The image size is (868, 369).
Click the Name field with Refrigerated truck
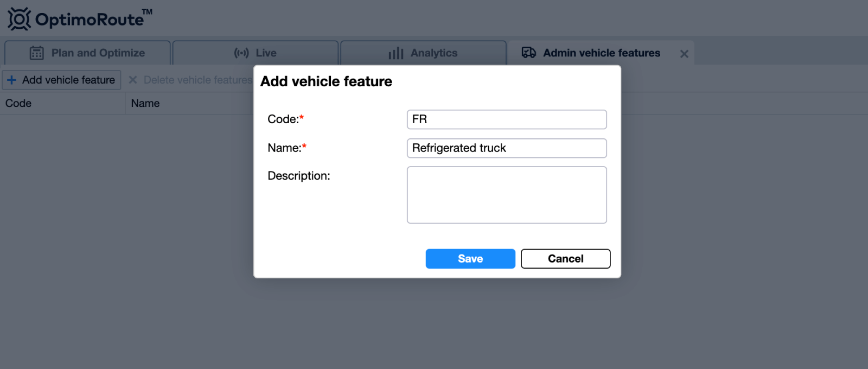(x=507, y=148)
